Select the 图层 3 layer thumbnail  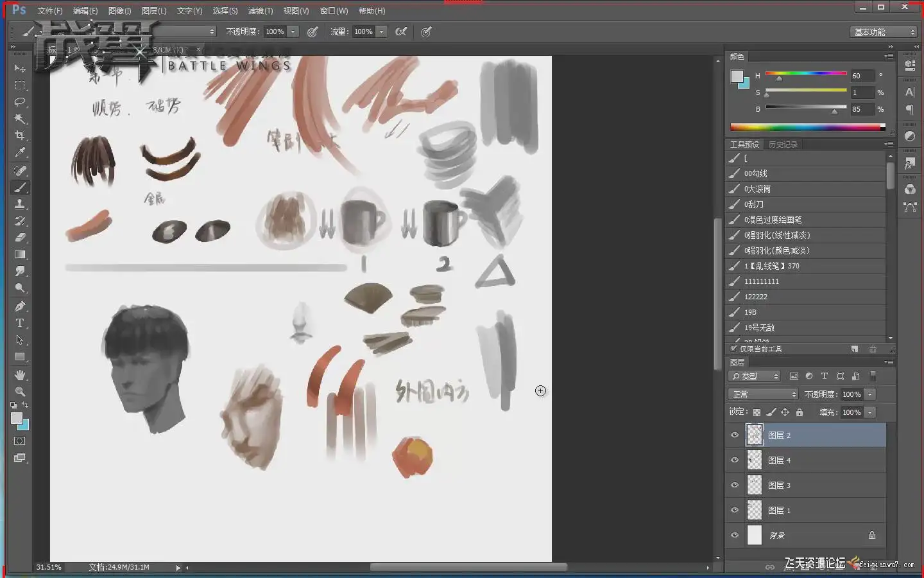coord(755,485)
